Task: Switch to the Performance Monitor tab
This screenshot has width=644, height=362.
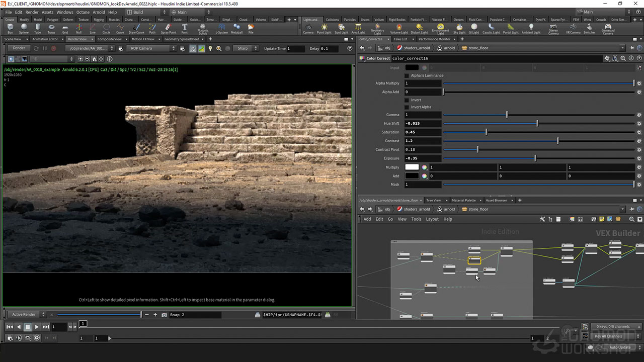Action: pyautogui.click(x=434, y=39)
